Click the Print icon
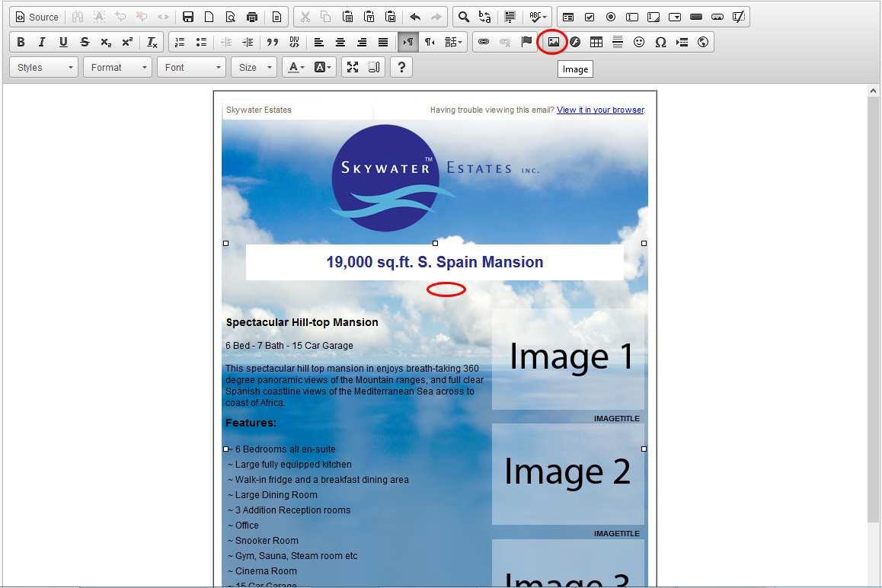 252,17
